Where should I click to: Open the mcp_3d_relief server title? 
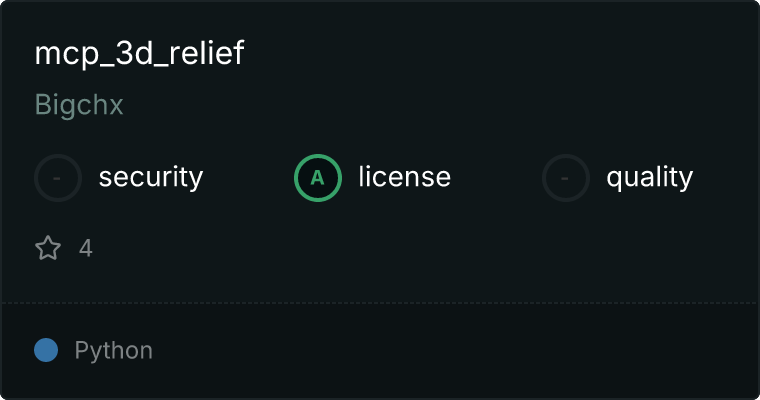(x=140, y=53)
